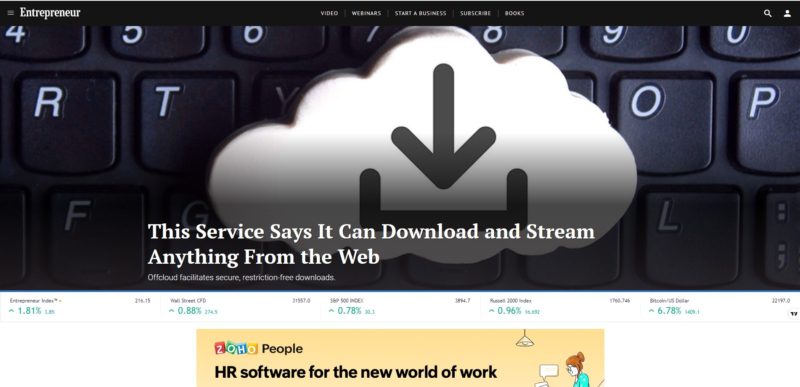This screenshot has height=387, width=800.
Task: Click the 216.15 index price
Action: tap(143, 301)
